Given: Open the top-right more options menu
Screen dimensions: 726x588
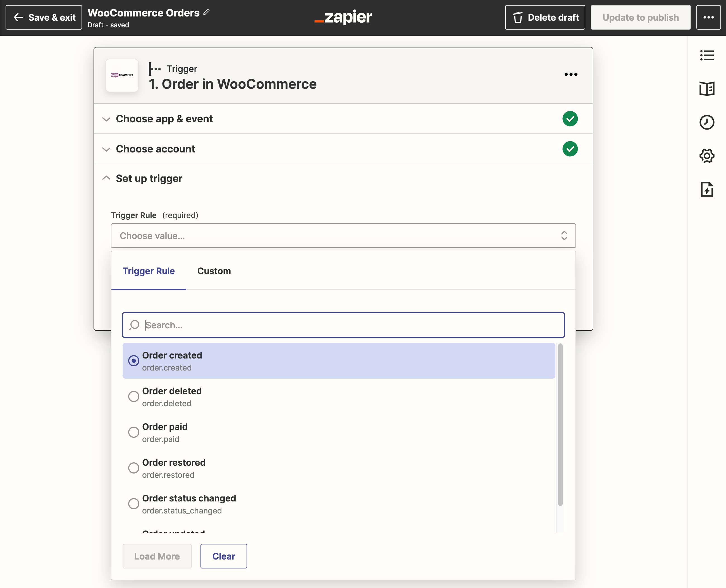Looking at the screenshot, I should point(708,17).
